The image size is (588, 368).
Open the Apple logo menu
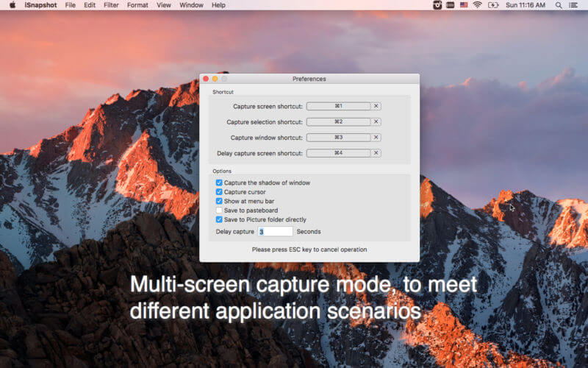pos(12,5)
